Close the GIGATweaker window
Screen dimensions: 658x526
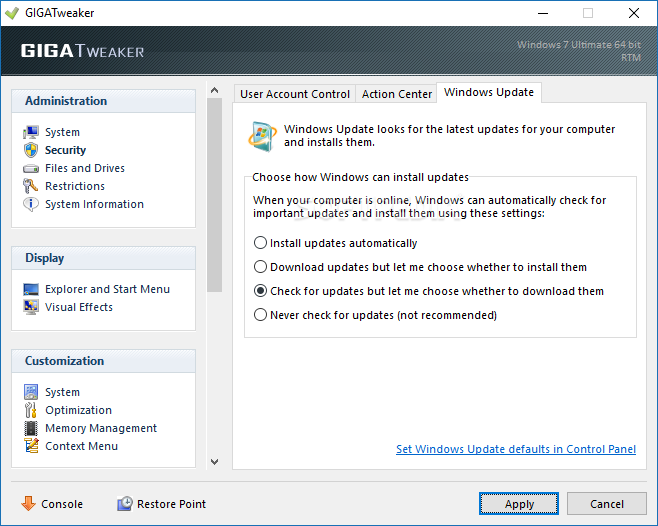[634, 13]
